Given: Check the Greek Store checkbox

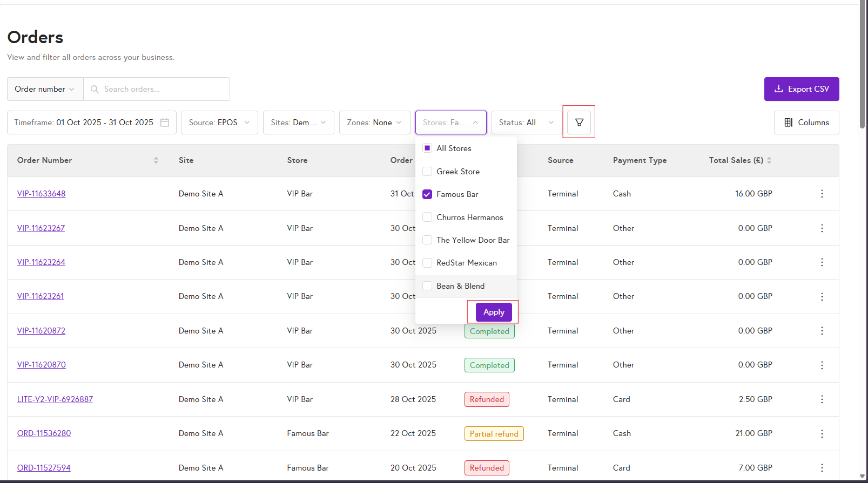Looking at the screenshot, I should [x=427, y=172].
